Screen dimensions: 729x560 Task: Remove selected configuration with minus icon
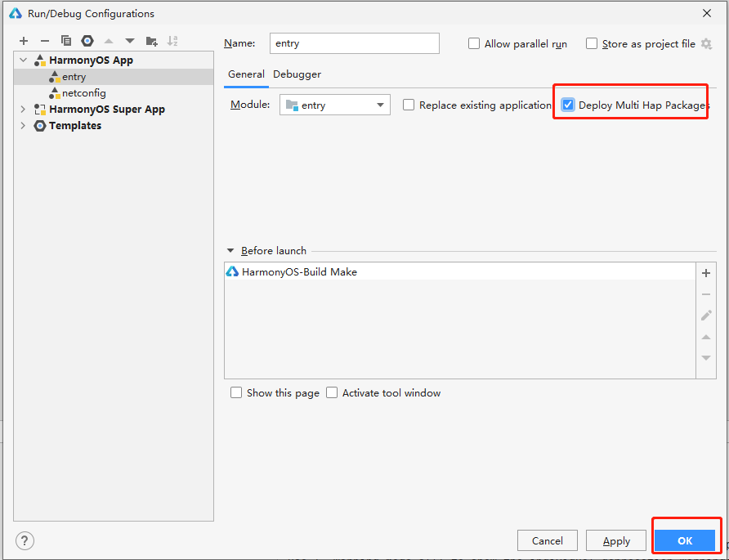coord(45,41)
